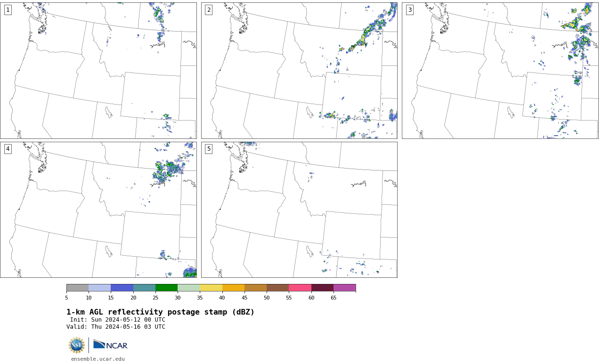Click the colorbar tick label 5
The height and width of the screenshot is (364, 603).
tap(66, 298)
